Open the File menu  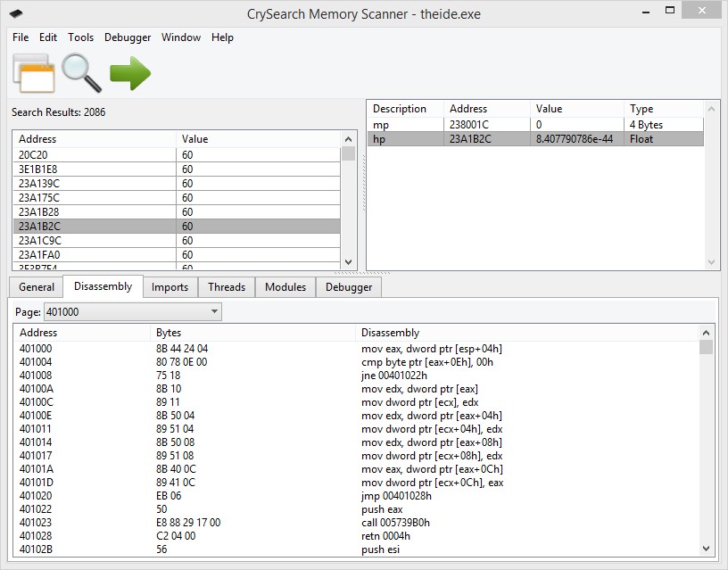[x=21, y=37]
